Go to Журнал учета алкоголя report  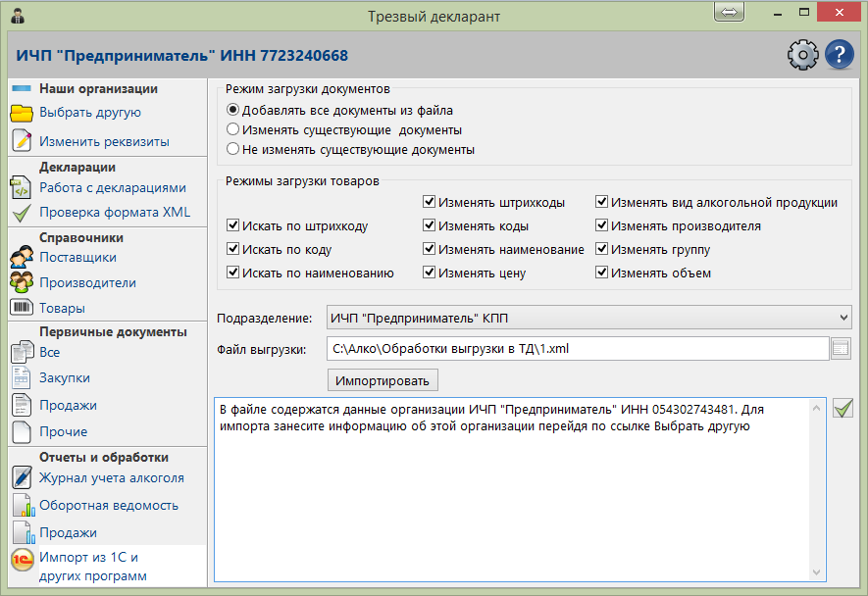[111, 478]
